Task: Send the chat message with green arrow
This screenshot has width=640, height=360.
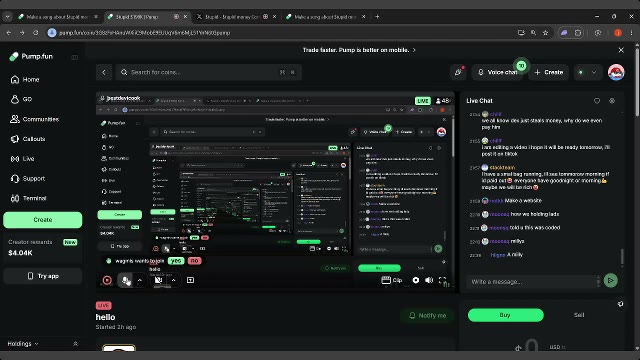Action: pyautogui.click(x=611, y=280)
